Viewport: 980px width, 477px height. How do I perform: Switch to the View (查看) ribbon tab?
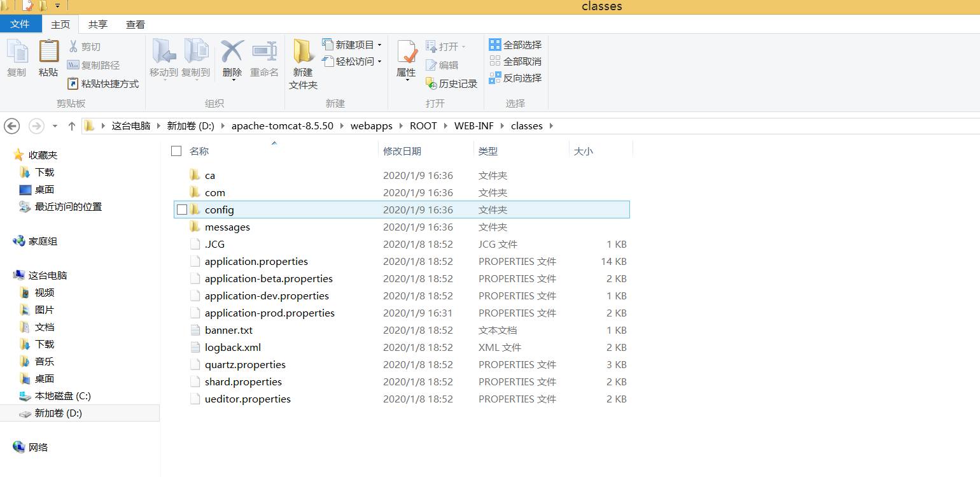(x=136, y=24)
